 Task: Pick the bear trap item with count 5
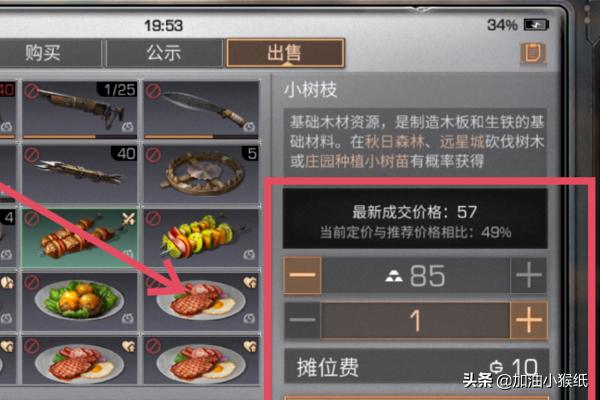coord(201,174)
